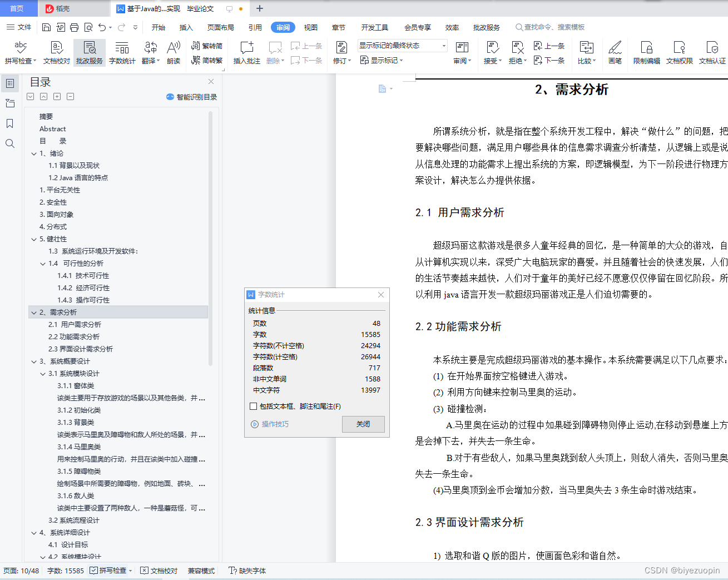Screen dimensions: 728x580
Task: Switch to the 页面布局 ribbon tab
Action: click(221, 27)
